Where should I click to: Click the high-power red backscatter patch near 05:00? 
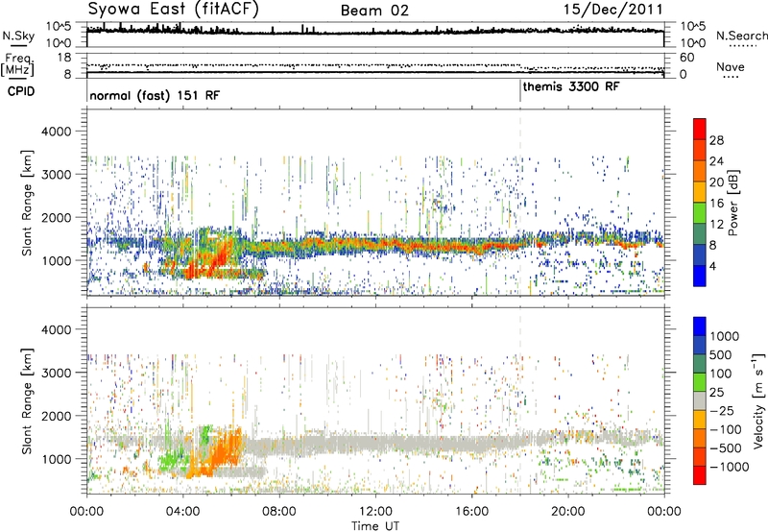[x=218, y=257]
